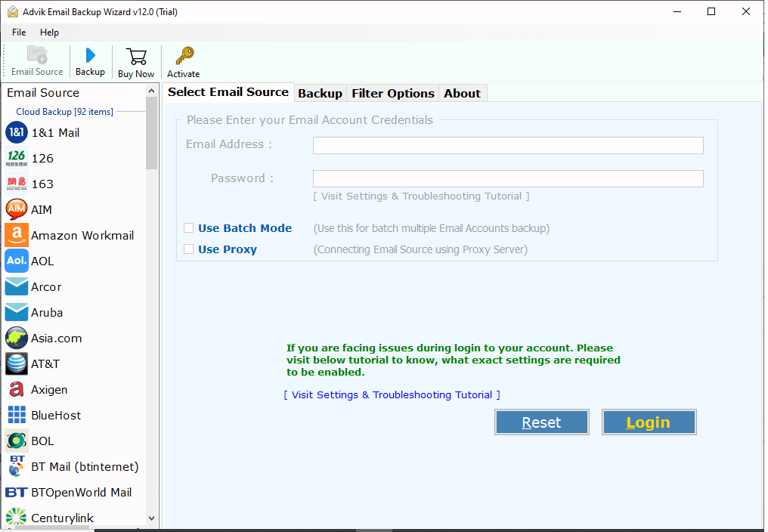Select the Centurylink icon
This screenshot has height=532, width=768.
tap(17, 518)
